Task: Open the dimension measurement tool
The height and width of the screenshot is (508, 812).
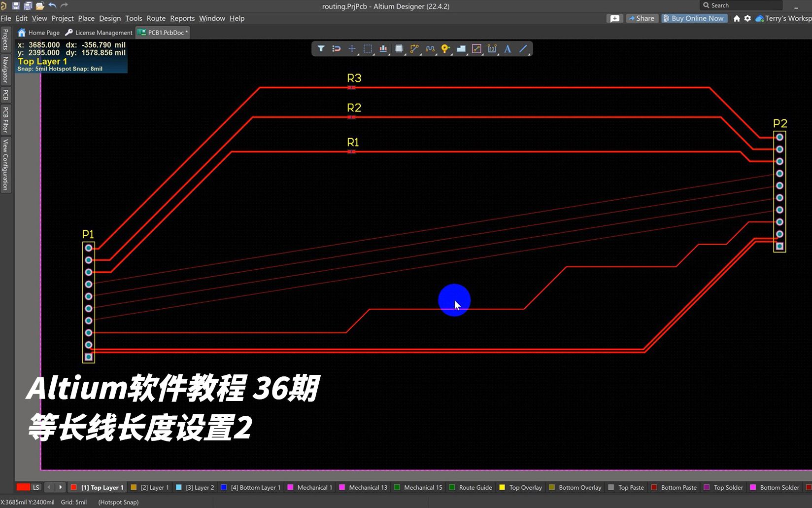Action: (492, 49)
